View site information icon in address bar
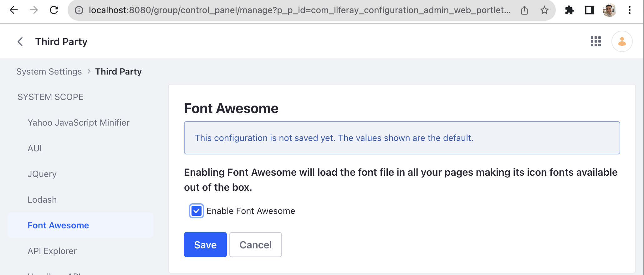 pos(79,10)
